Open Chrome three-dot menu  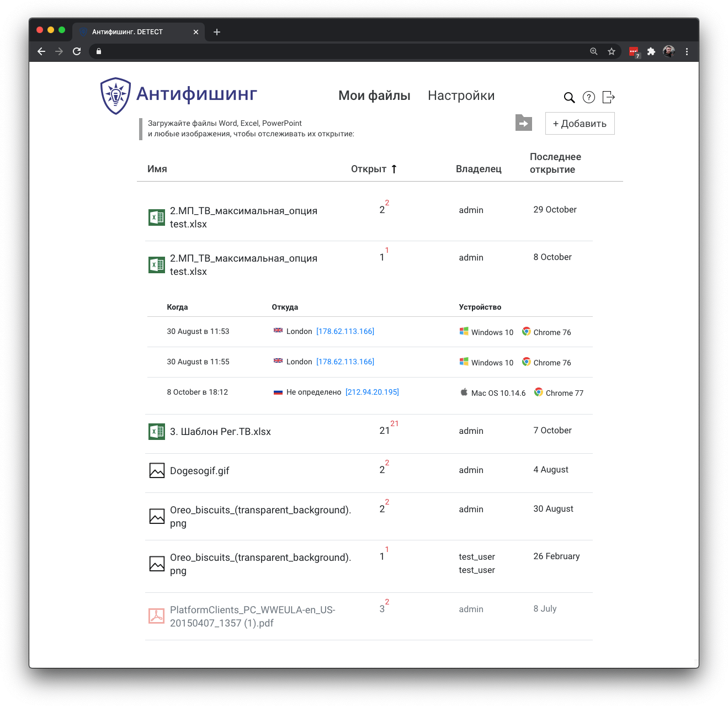point(687,51)
